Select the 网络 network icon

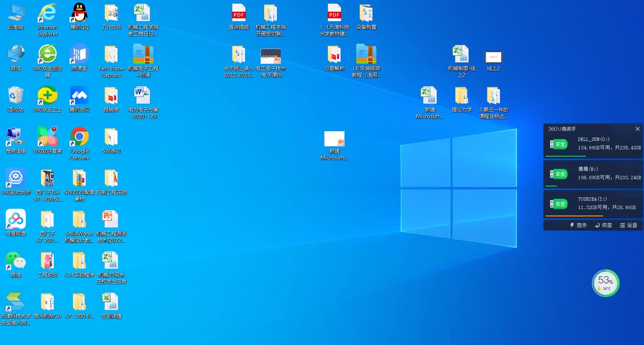16,58
